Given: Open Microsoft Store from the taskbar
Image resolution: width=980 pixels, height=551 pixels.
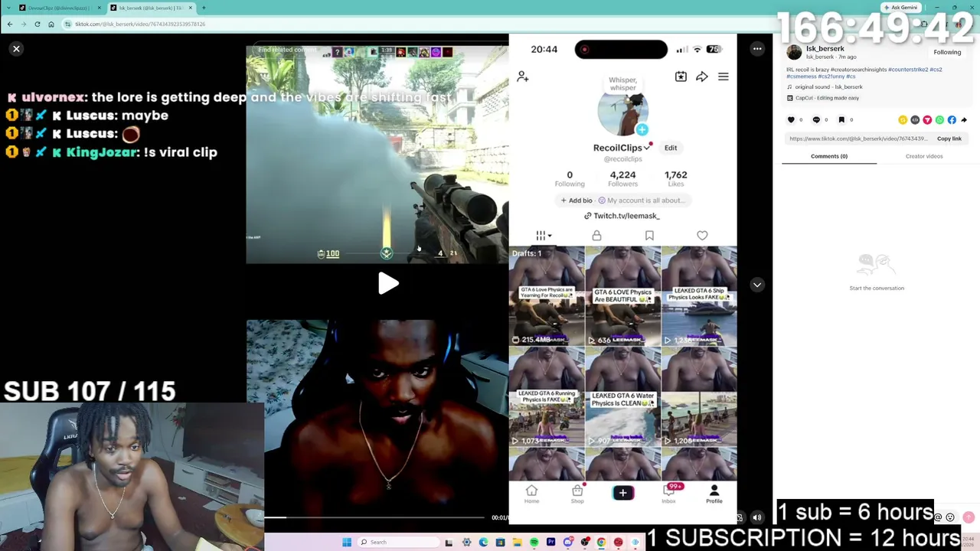Looking at the screenshot, I should pyautogui.click(x=500, y=543).
